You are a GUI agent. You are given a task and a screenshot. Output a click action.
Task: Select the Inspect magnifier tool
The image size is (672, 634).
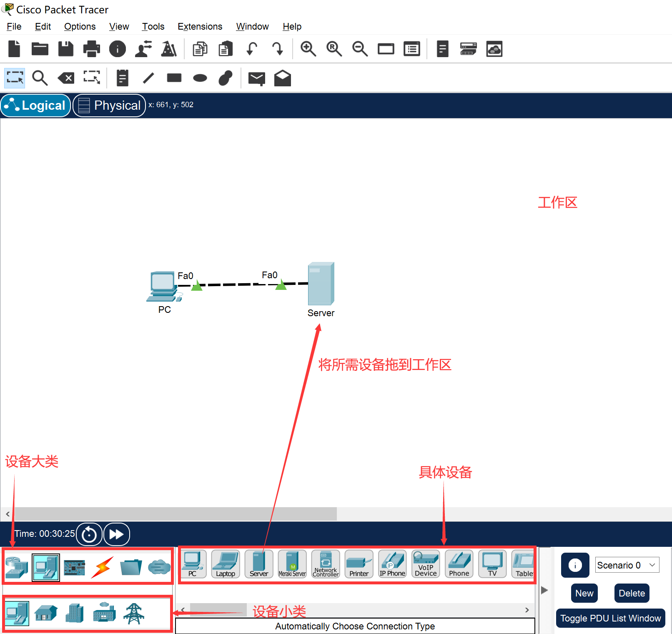(40, 78)
